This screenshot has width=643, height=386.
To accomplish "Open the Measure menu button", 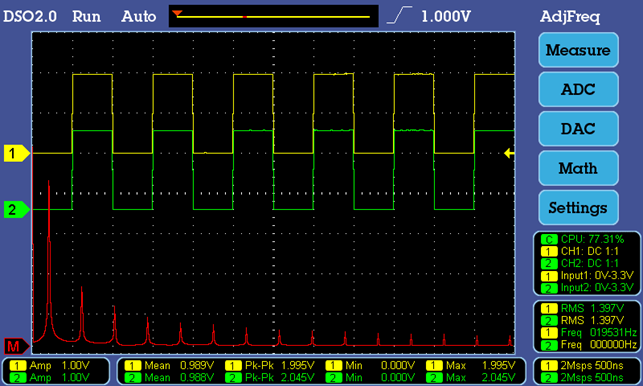I will point(578,50).
